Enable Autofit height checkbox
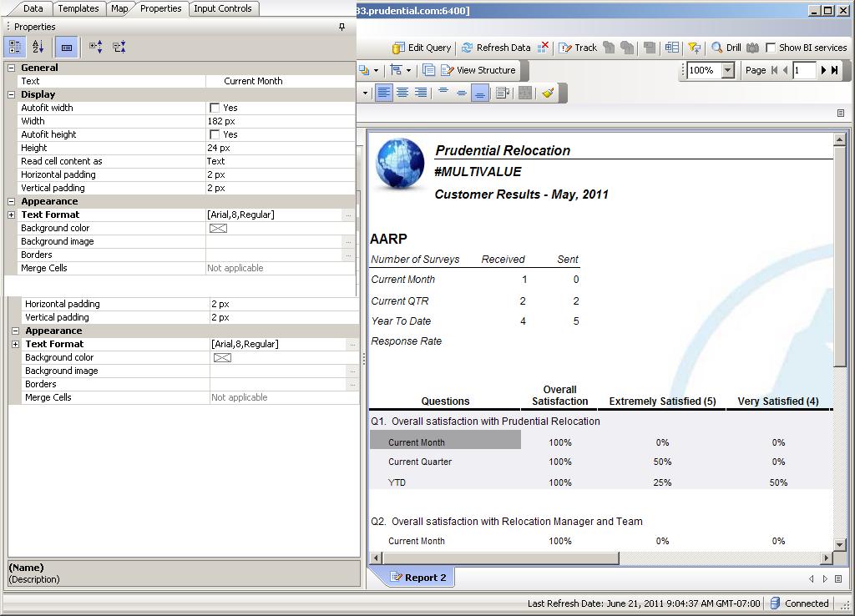Viewport: 855px width, 616px height. (x=215, y=134)
